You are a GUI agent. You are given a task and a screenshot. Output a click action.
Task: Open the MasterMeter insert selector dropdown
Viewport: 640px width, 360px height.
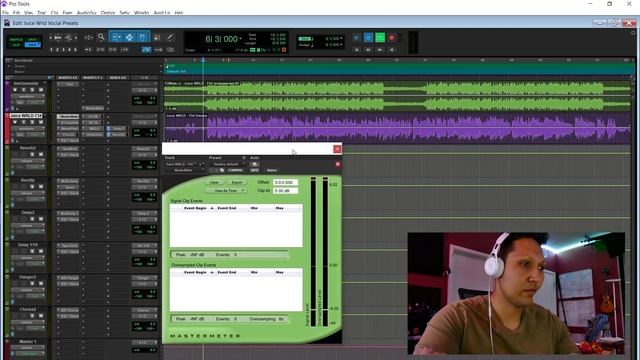coord(184,170)
